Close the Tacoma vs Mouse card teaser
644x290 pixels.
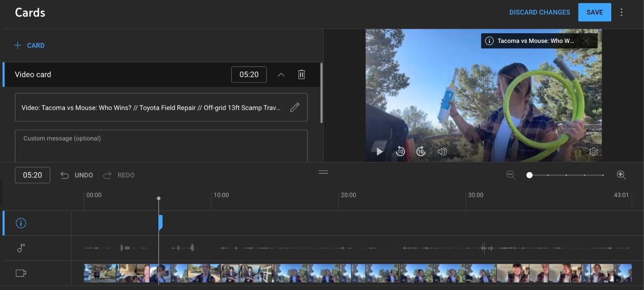point(586,41)
